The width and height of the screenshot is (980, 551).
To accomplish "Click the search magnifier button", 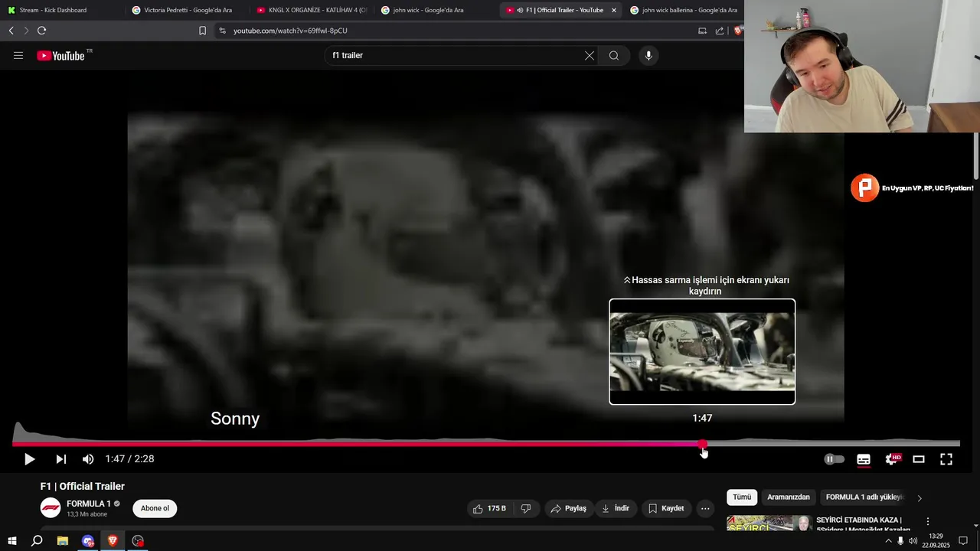I will coord(614,55).
